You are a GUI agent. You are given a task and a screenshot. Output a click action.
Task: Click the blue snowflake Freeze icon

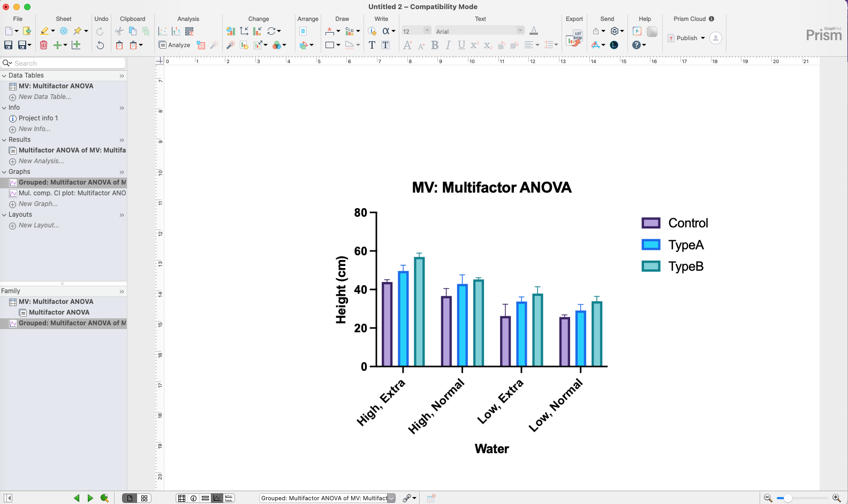pos(64,31)
